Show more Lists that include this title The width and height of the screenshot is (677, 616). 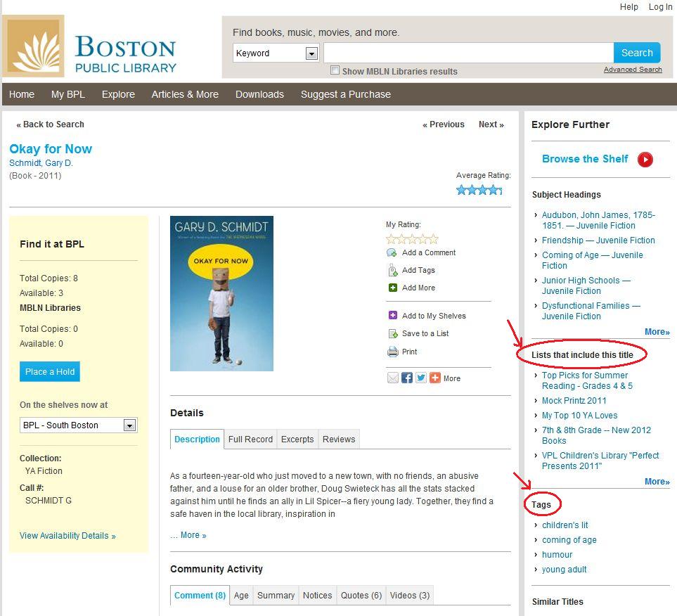point(657,481)
